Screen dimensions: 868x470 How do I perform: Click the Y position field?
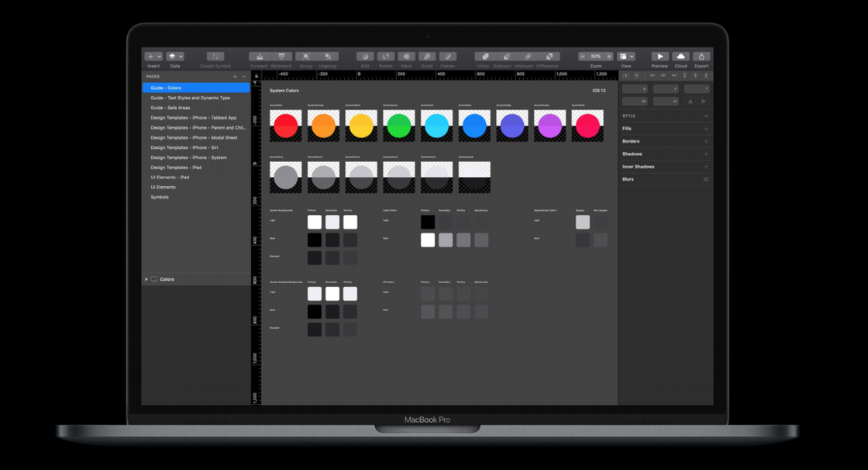click(666, 88)
